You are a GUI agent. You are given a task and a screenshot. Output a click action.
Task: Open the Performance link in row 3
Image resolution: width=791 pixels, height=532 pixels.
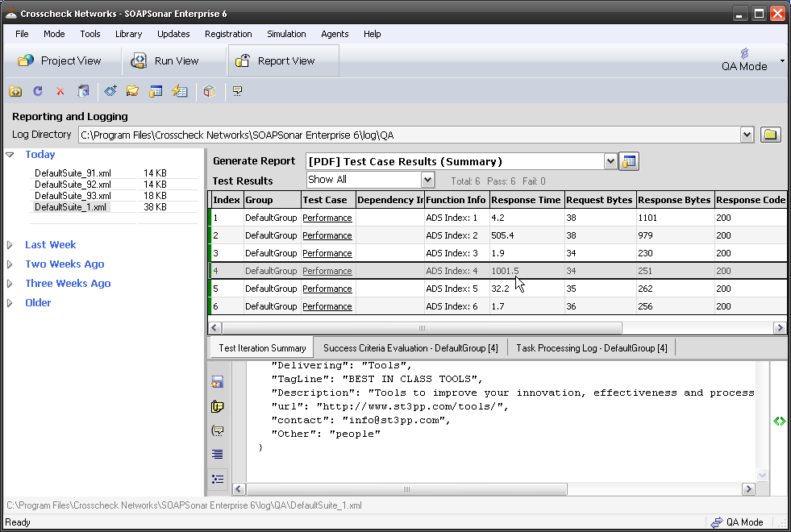click(x=327, y=253)
